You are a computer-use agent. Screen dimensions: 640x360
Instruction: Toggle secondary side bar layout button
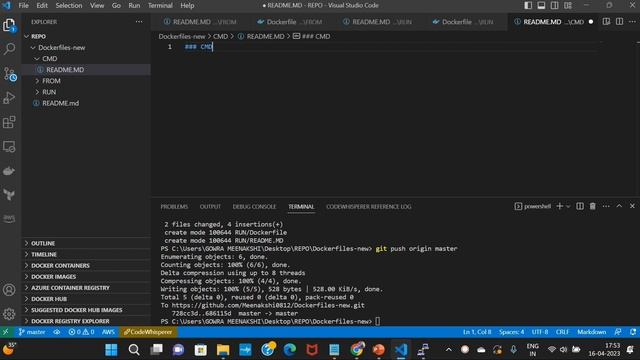pos(554,5)
